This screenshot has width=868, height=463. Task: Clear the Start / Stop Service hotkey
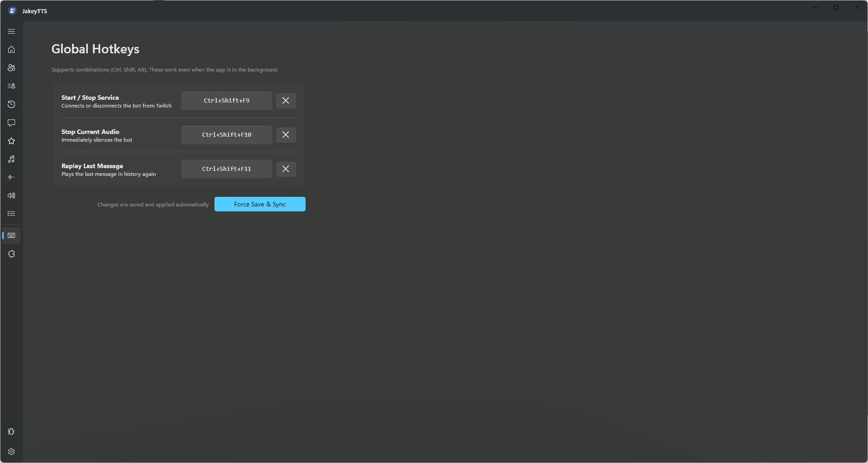point(286,101)
